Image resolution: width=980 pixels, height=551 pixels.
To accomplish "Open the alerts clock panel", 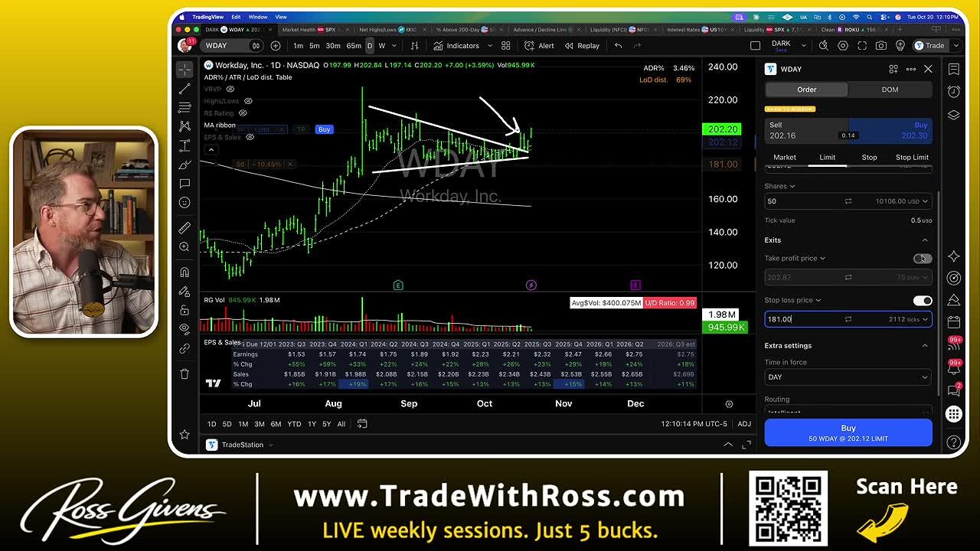I will tap(953, 92).
